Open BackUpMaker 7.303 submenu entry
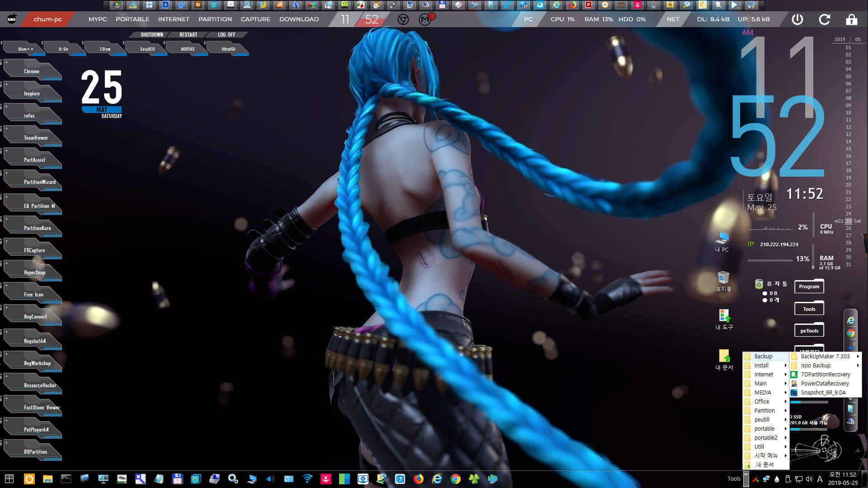 825,357
